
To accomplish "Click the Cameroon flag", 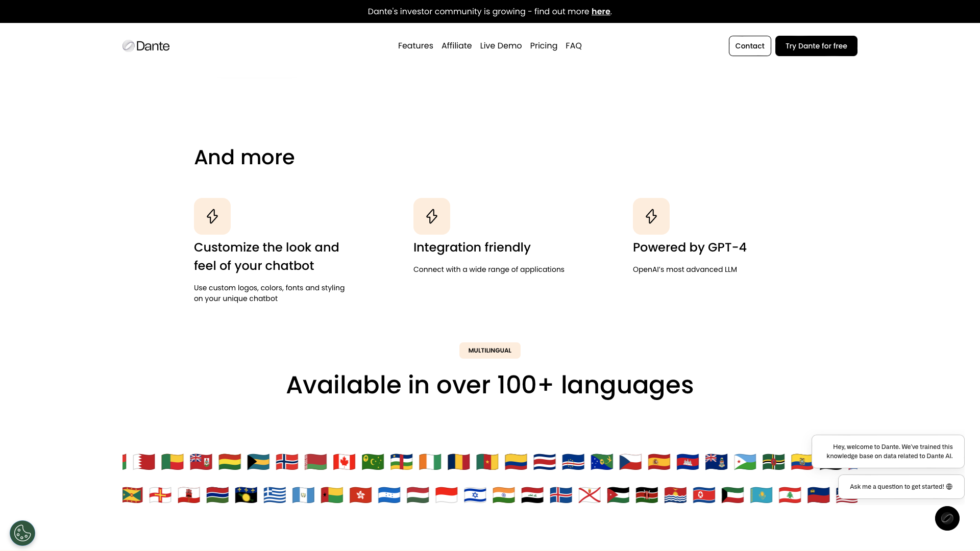I will tap(487, 462).
